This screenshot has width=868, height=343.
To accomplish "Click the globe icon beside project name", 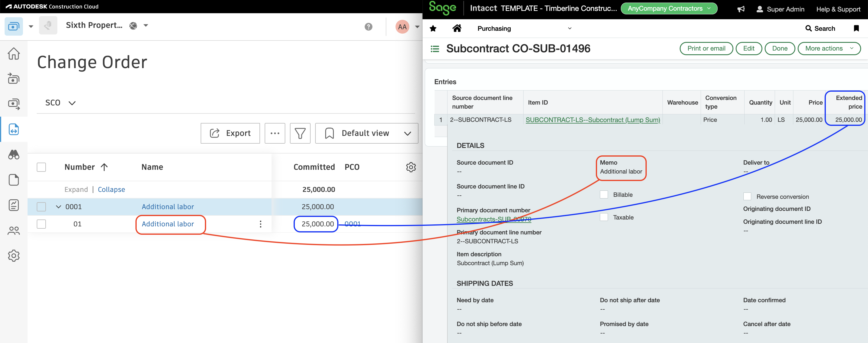I will [x=133, y=26].
